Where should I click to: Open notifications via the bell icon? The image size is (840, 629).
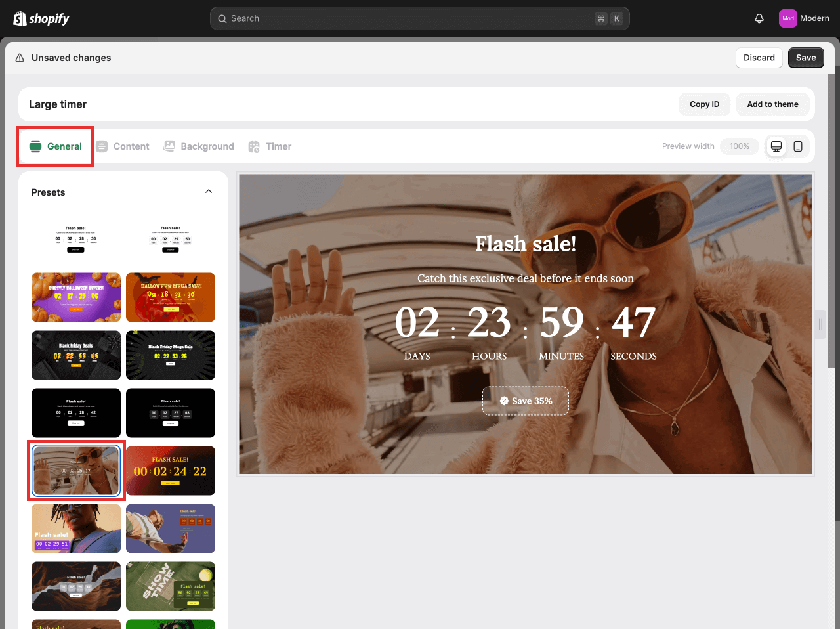[x=759, y=18]
